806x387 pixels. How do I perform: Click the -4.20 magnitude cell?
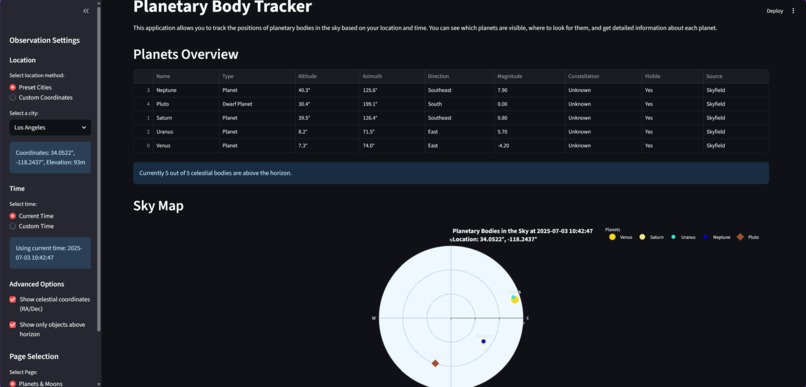pos(529,145)
